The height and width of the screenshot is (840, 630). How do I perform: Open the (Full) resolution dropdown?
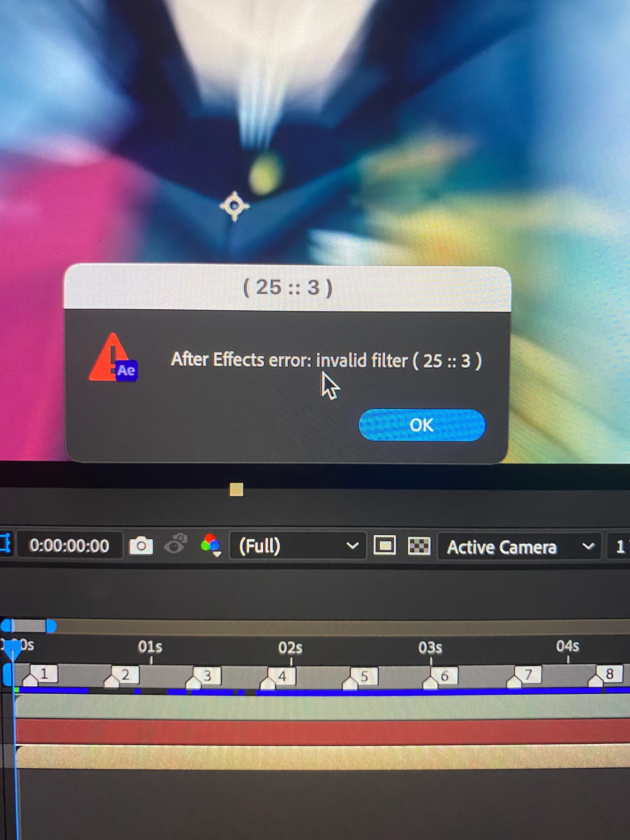pyautogui.click(x=298, y=546)
